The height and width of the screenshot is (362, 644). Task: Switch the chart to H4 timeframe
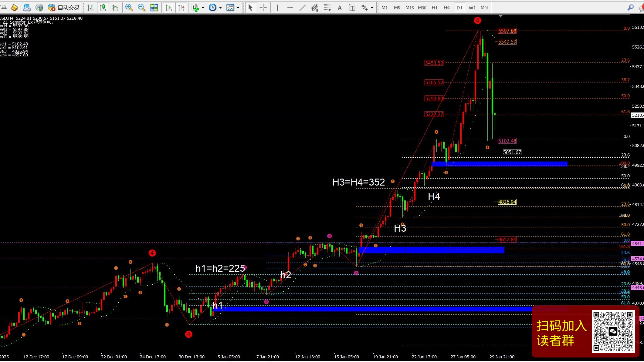(446, 8)
